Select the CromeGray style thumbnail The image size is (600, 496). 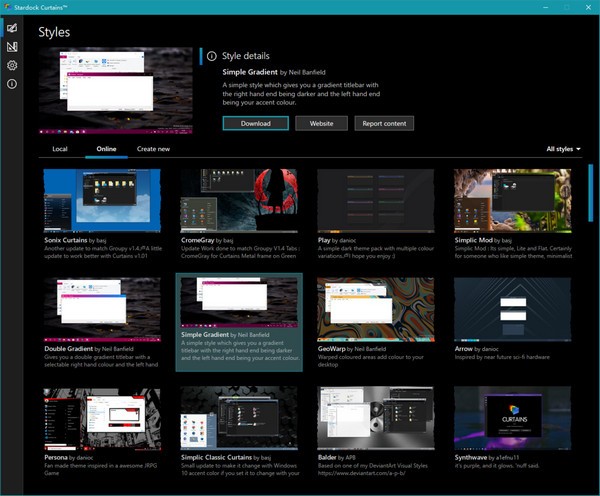click(239, 200)
